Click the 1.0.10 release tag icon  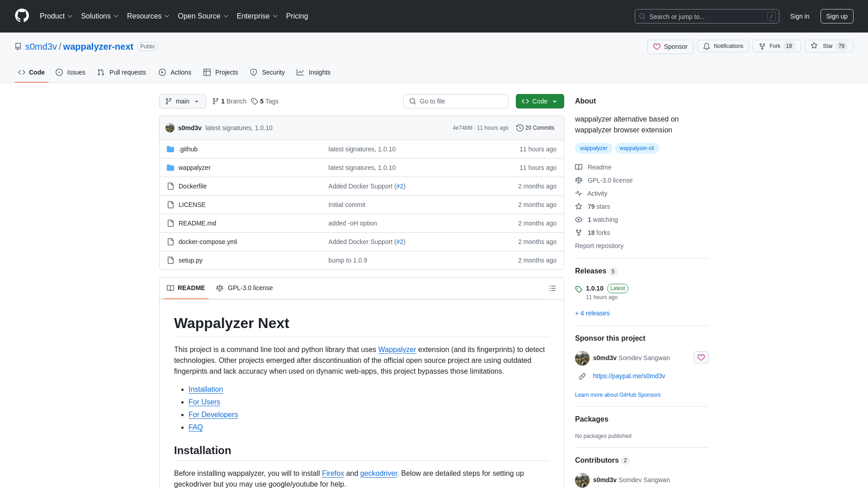(579, 289)
